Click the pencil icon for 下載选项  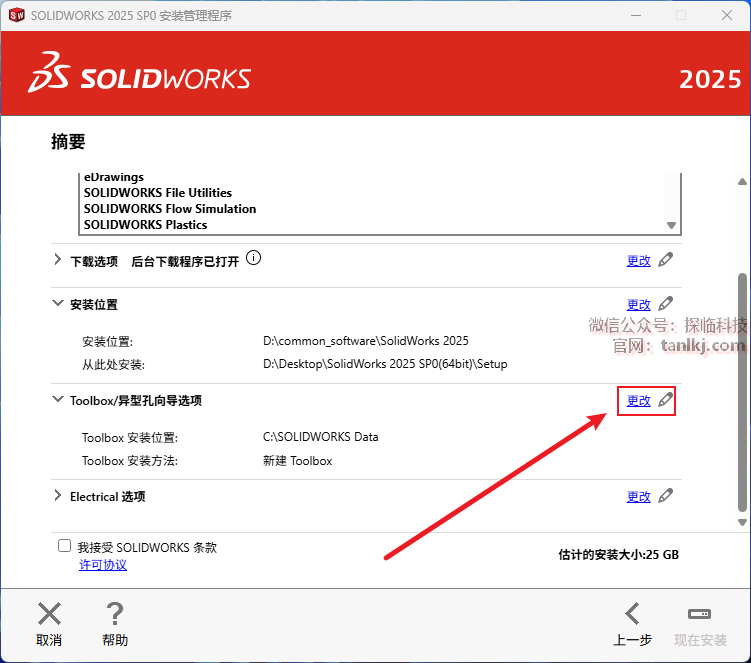(665, 260)
